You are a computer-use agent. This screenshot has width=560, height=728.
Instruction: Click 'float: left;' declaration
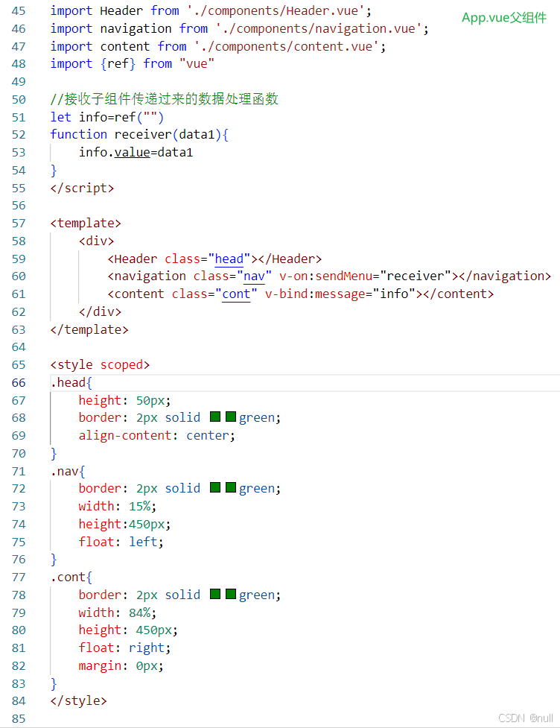pos(121,542)
